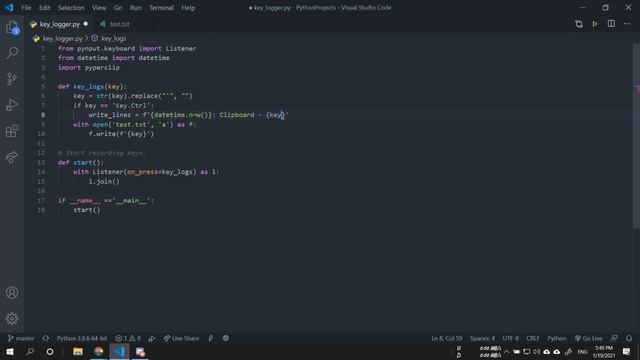Click the 'l.join()' code line

pos(104,181)
